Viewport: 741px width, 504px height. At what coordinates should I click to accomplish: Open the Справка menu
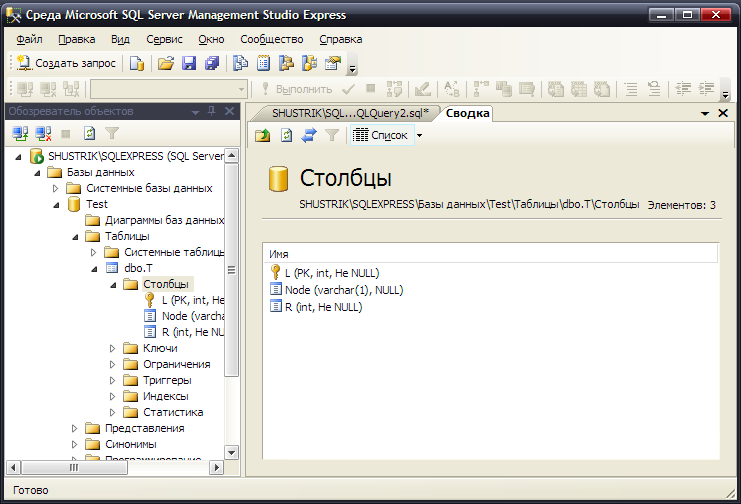(x=341, y=39)
